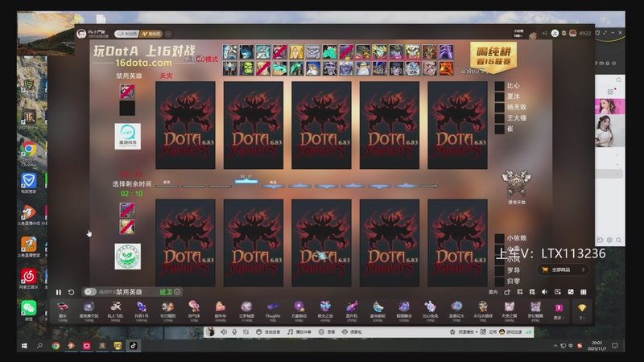Send the 星夜摩天轮 gift
The height and width of the screenshot is (362, 644).
pos(89,311)
